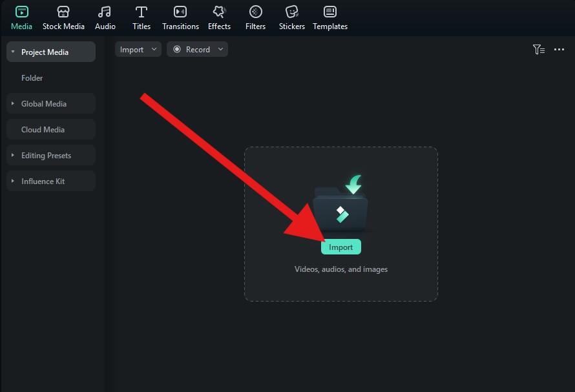Open the Templates icon
The width and height of the screenshot is (575, 392).
pos(330,12)
